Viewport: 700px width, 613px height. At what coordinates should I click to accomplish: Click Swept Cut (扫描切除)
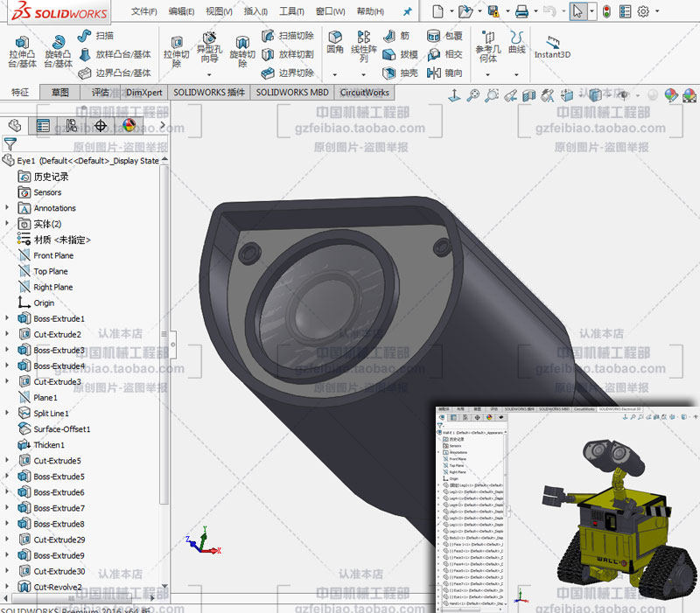[288, 36]
